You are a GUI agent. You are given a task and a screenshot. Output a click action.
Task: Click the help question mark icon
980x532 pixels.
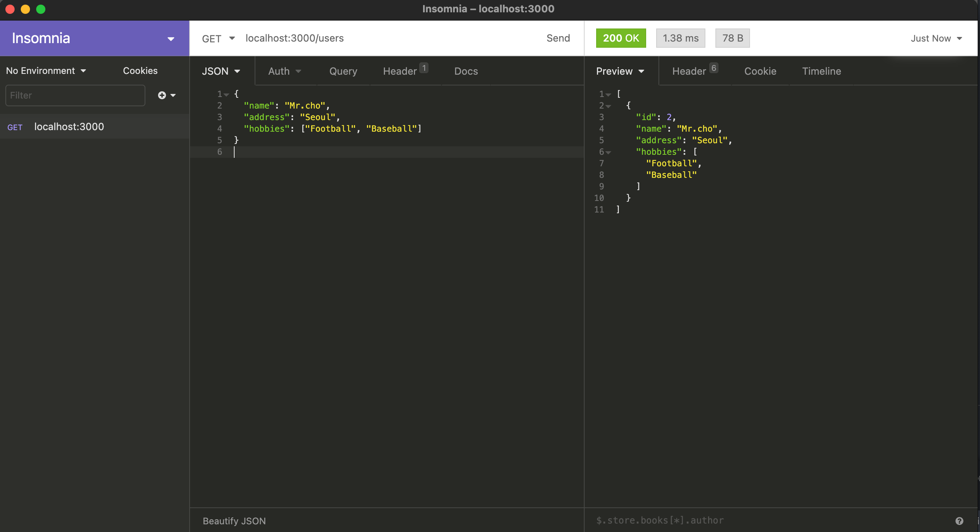pos(959,521)
